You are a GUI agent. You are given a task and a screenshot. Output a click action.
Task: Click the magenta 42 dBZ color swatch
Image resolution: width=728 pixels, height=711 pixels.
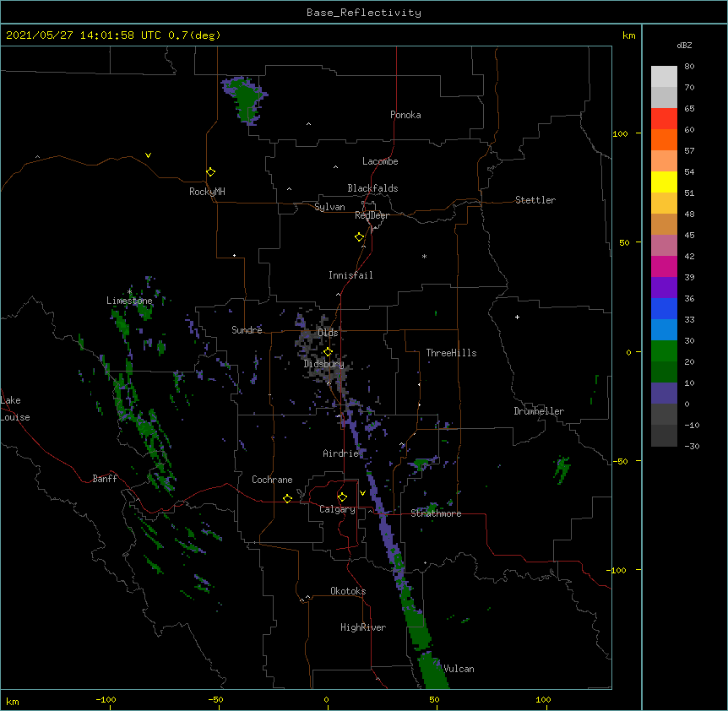[664, 266]
